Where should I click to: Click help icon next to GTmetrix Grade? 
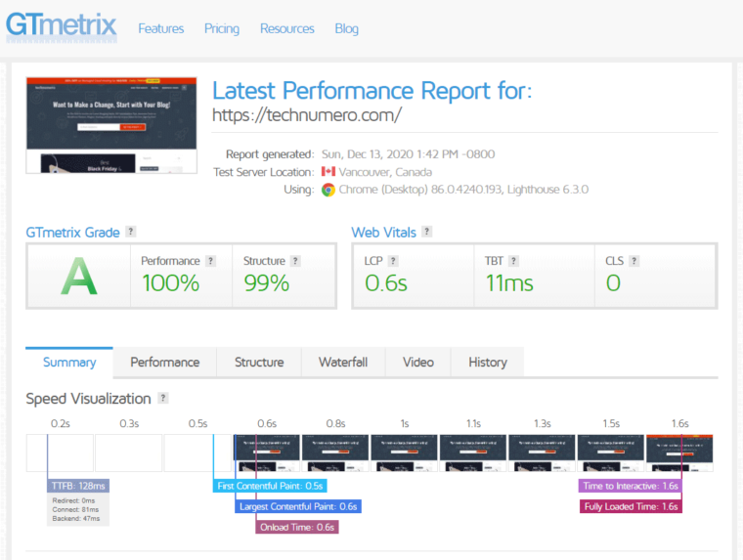tap(130, 233)
